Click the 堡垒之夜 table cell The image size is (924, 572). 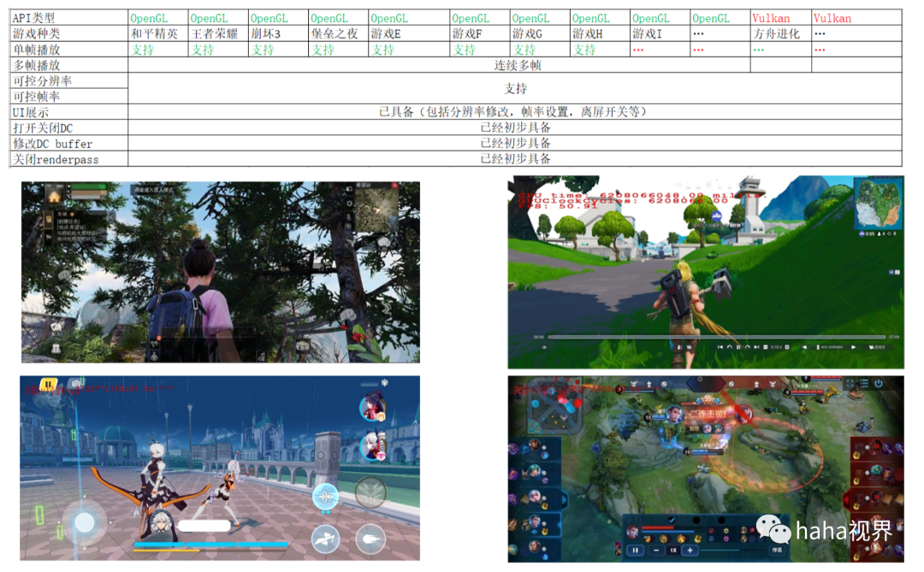point(338,33)
